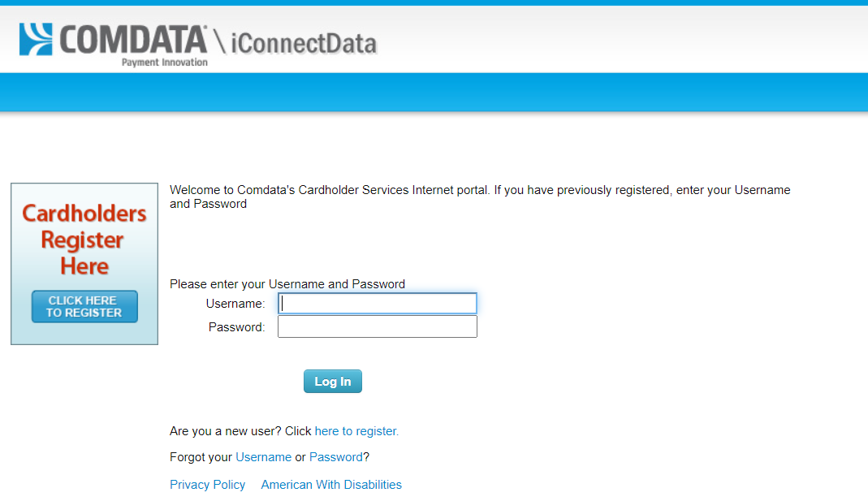The image size is (868, 501).
Task: Click the Cardholders Register Here banner
Action: [84, 263]
